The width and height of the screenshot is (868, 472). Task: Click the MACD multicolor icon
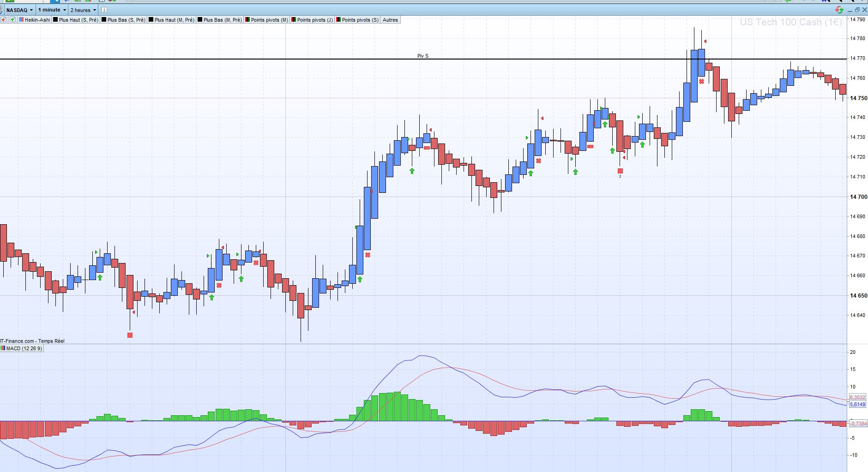pyautogui.click(x=3, y=348)
